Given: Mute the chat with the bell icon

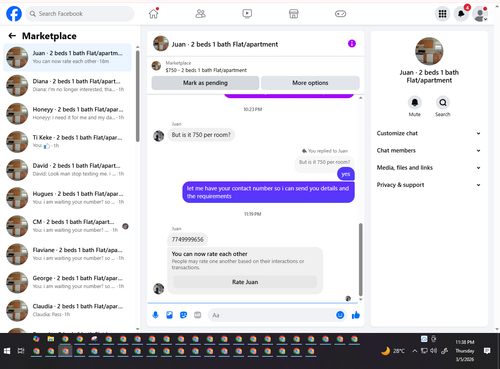Looking at the screenshot, I should click(415, 103).
